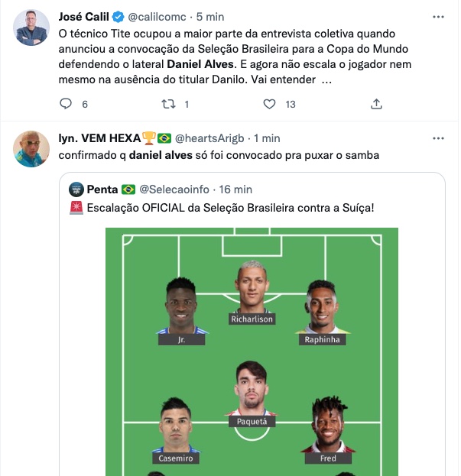Open José Calil's profile picture
Viewport: 461px width, 476px height.
tap(31, 28)
